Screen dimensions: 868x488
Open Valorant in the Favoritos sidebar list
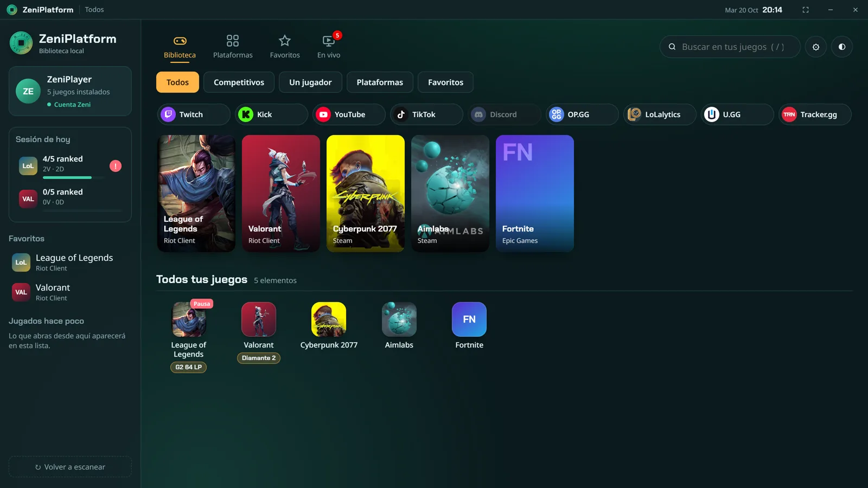point(70,292)
